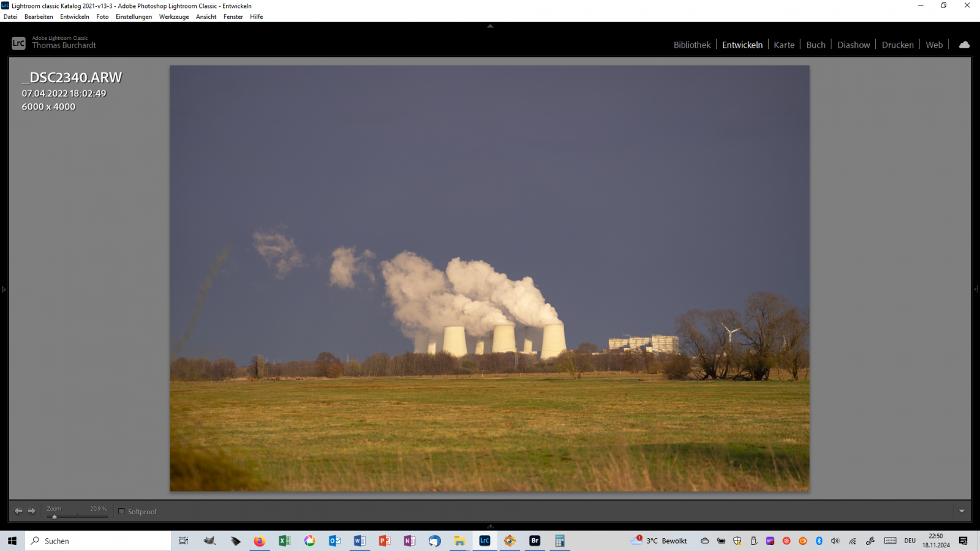Switch to the Bibliothek module

(692, 45)
